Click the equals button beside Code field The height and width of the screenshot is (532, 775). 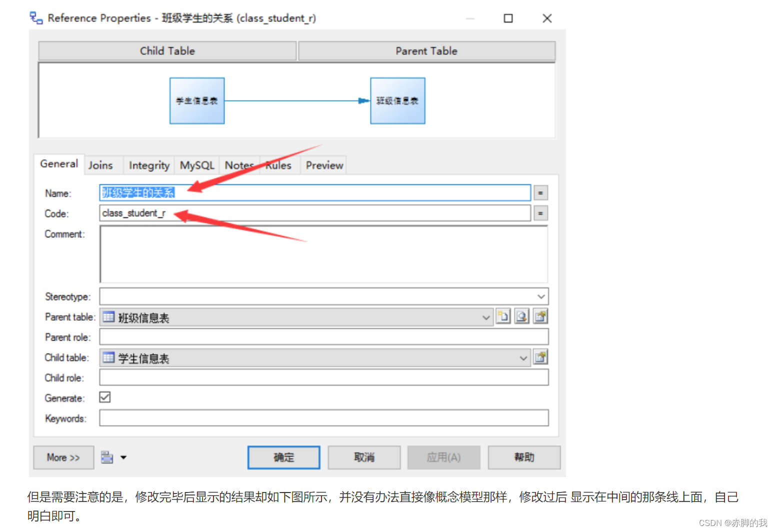point(540,213)
